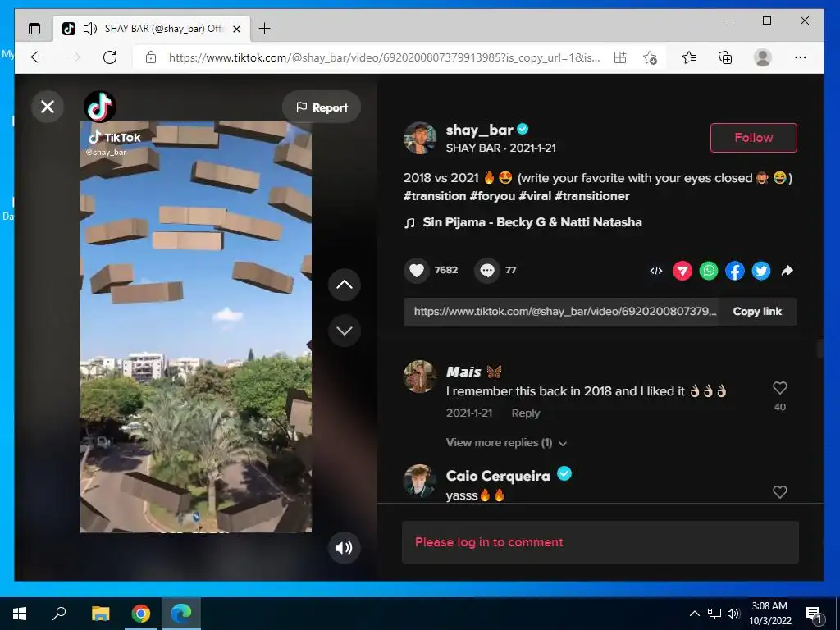The height and width of the screenshot is (630, 840).
Task: Open comments via the speech bubble icon
Action: coord(487,270)
